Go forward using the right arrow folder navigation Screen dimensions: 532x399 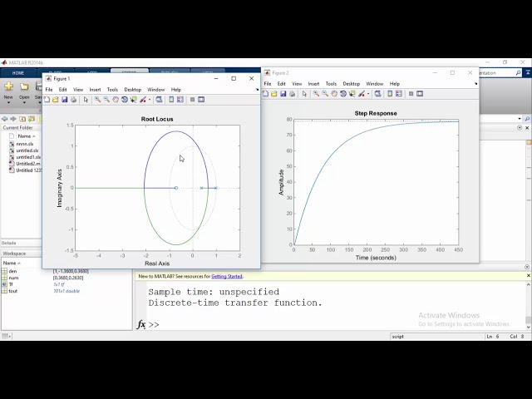13,119
